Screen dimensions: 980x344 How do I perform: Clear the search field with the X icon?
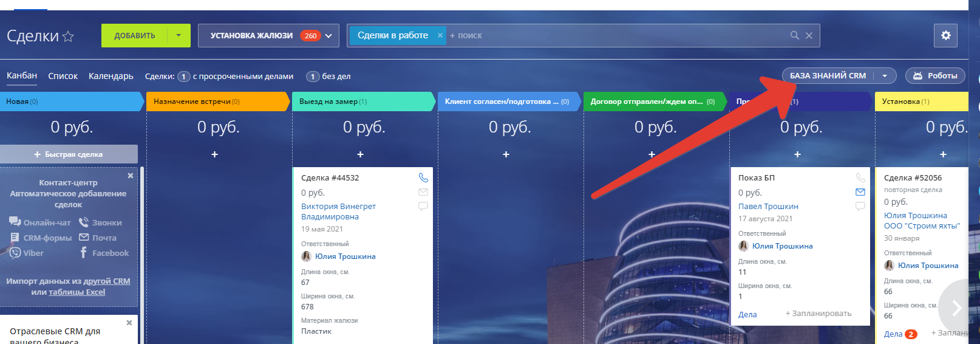(809, 36)
